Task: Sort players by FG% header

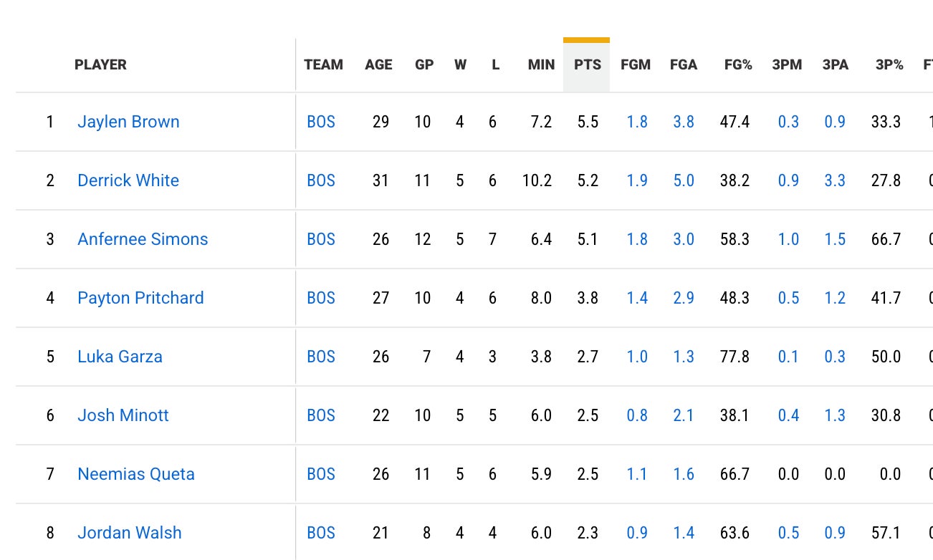Action: point(738,64)
